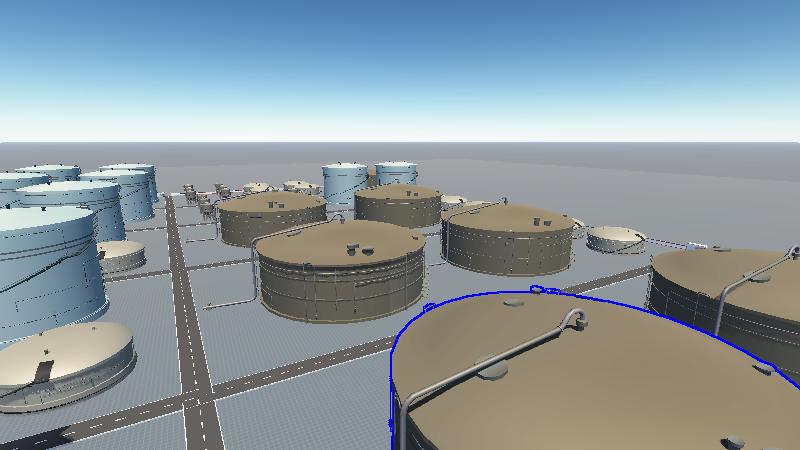This screenshot has width=800, height=450.
Task: Click the pipe bend left of the center tank
Action: pyautogui.click(x=257, y=245)
